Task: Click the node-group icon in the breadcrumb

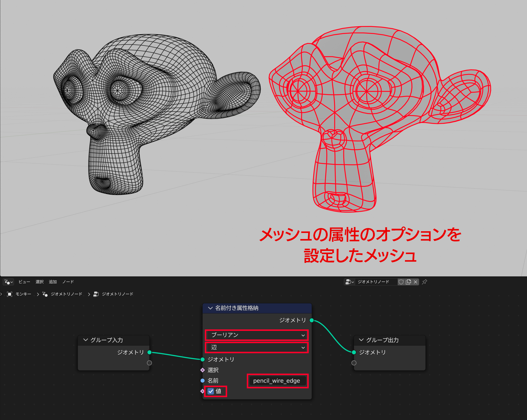Action: pos(96,294)
